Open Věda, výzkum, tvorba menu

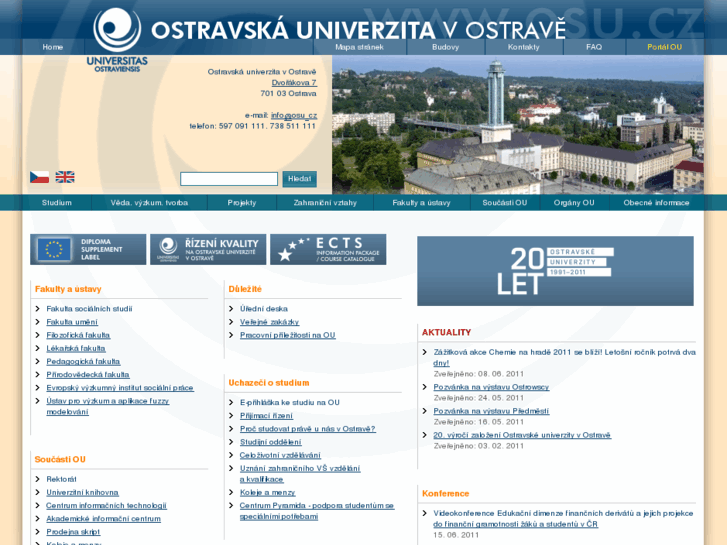[x=149, y=203]
